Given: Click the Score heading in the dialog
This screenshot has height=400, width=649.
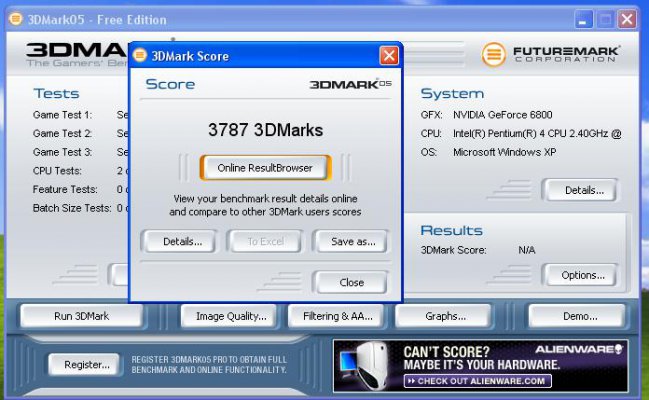Looking at the screenshot, I should [170, 84].
